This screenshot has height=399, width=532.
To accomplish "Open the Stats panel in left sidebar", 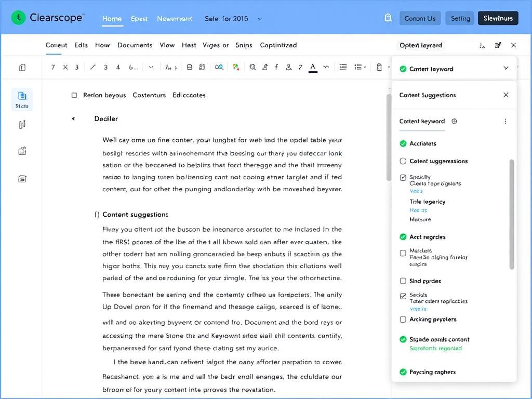I will pyautogui.click(x=22, y=100).
